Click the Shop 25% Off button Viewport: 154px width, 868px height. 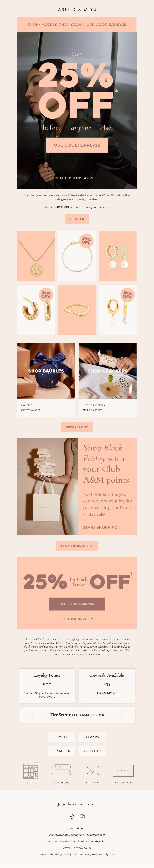[x=77, y=427]
